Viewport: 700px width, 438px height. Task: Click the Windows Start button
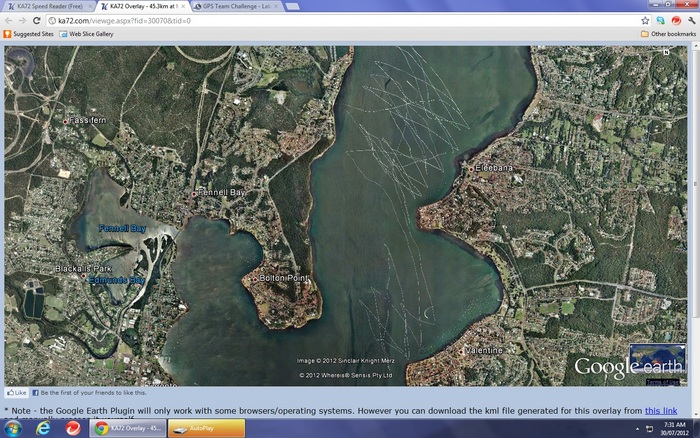(11, 428)
